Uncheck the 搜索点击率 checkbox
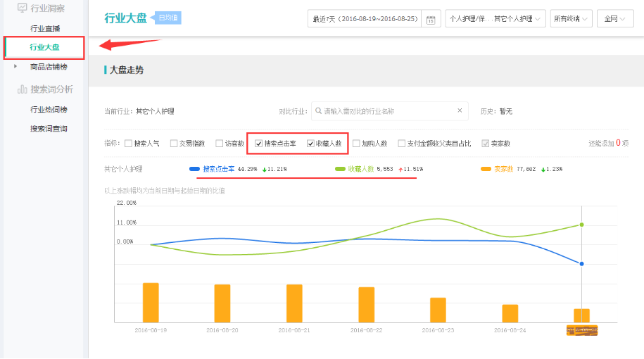This screenshot has width=644, height=359. 258,144
